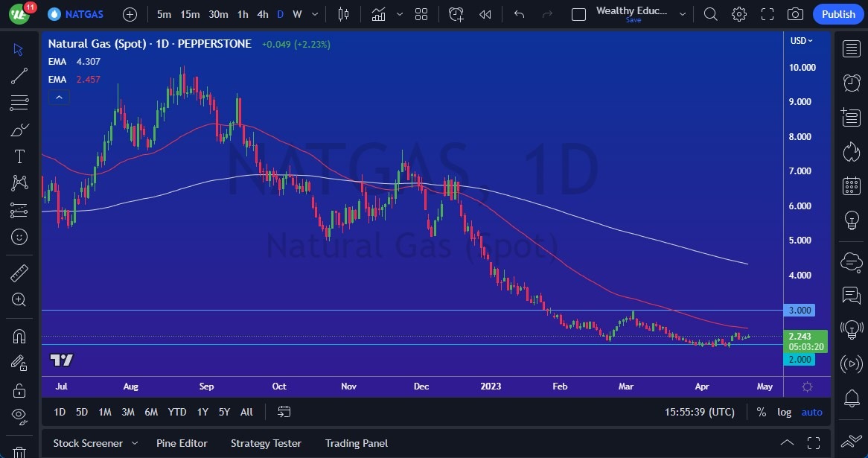Viewport: 868px width, 458px height.
Task: Set the date range to 3M
Action: point(128,412)
